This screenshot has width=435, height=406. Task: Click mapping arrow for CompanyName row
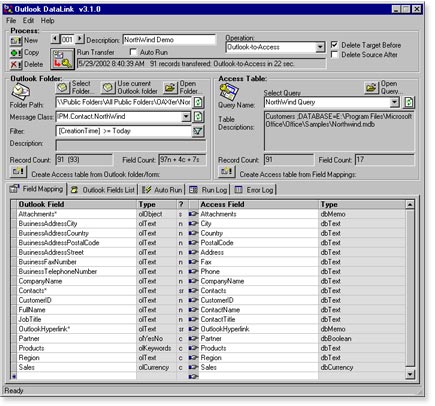pyautogui.click(x=193, y=281)
